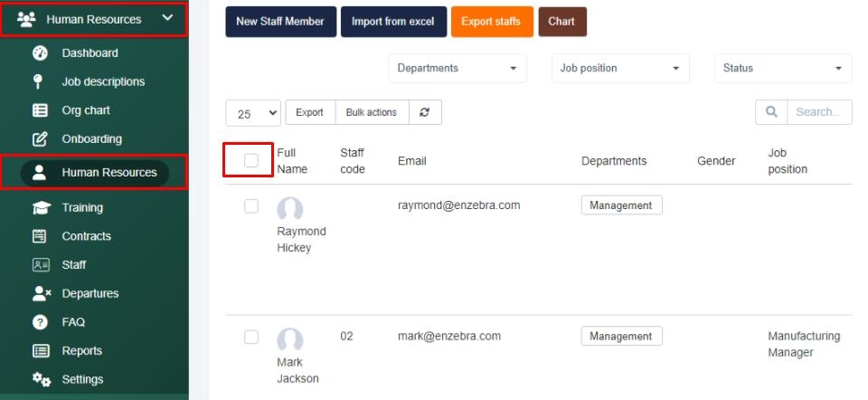Screen dimensions: 868x400
Task: Open the Status filter dropdown
Action: coord(782,68)
